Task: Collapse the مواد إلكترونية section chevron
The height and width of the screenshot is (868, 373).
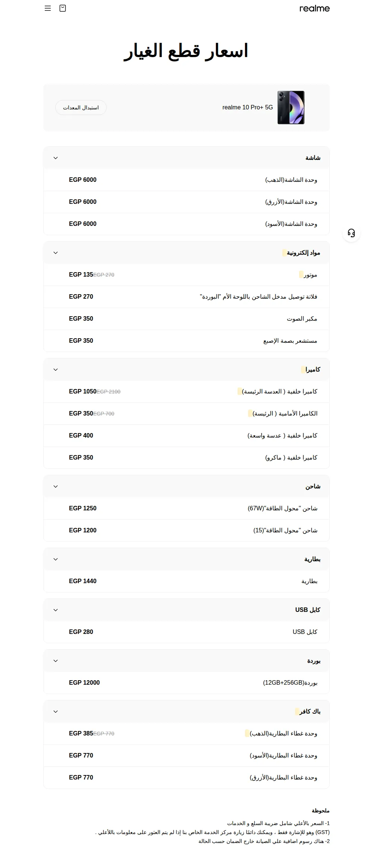Action: coord(56,253)
